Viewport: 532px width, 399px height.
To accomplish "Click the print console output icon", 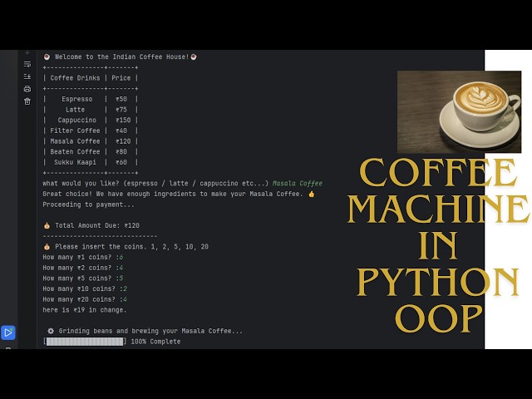I will [x=27, y=89].
